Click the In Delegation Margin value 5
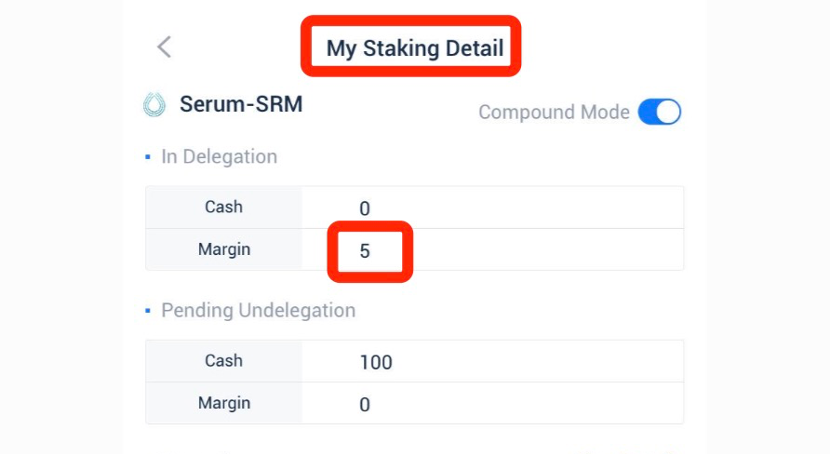The width and height of the screenshot is (830, 454). (365, 251)
